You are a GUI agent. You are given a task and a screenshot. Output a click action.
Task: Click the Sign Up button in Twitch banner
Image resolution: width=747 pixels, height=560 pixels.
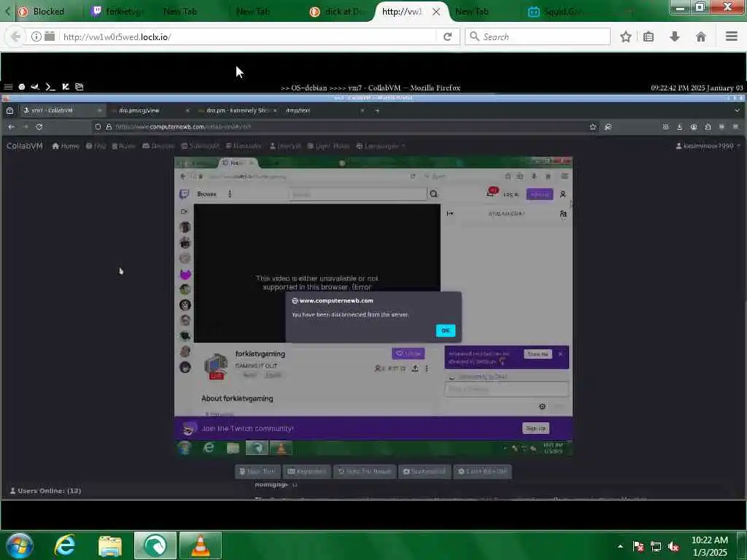click(x=535, y=428)
